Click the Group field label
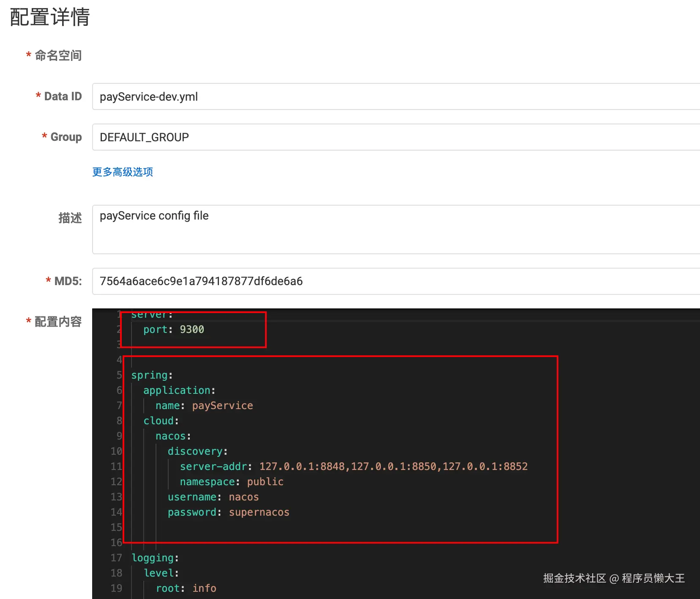Viewport: 700px width, 599px height. pos(66,137)
